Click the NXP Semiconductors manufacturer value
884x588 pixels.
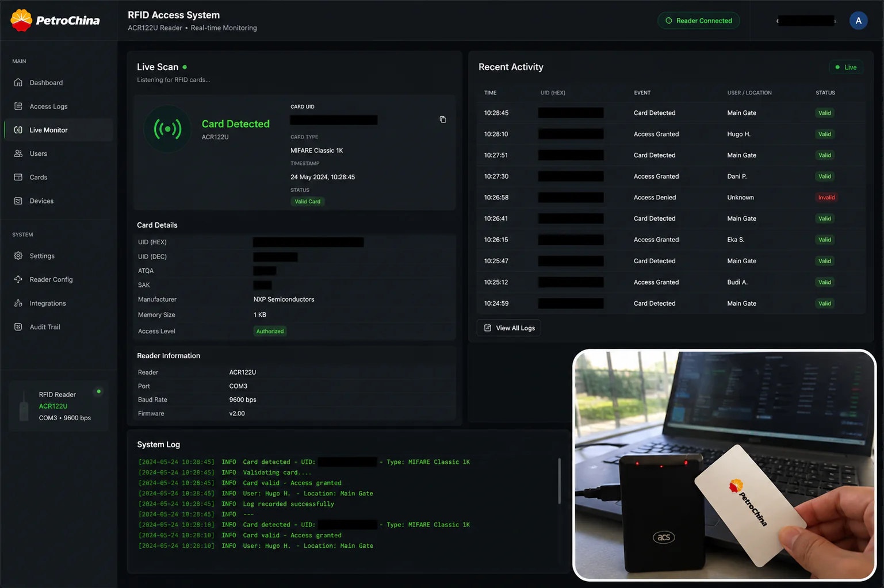(x=284, y=299)
